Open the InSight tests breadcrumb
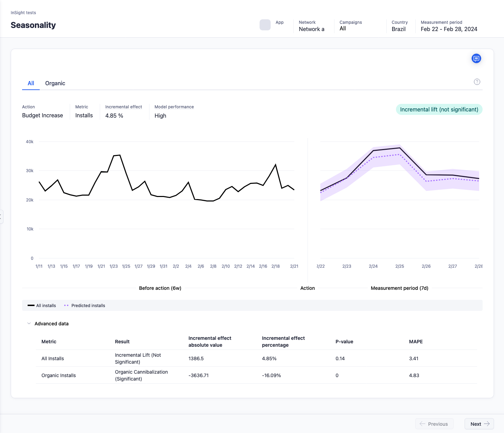Image resolution: width=504 pixels, height=433 pixels. (x=23, y=12)
